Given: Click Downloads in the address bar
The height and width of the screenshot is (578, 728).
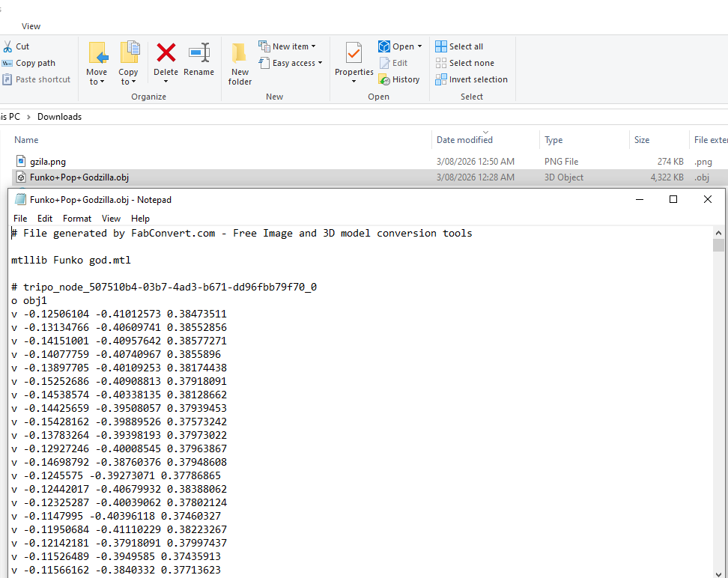Looking at the screenshot, I should (59, 117).
